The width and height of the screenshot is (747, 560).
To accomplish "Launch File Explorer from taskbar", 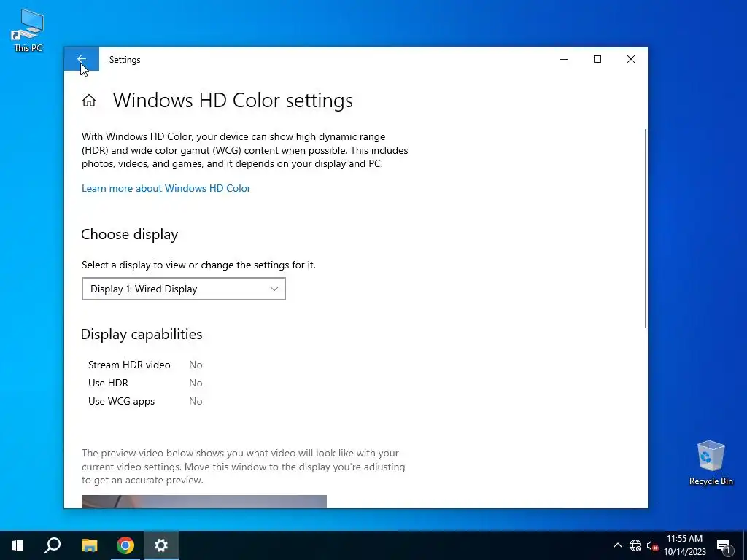I will (89, 545).
